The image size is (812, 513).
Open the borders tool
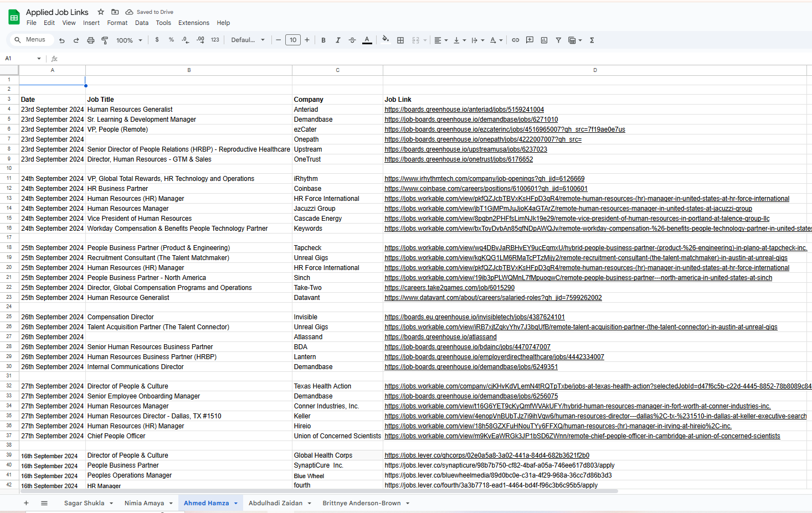click(x=400, y=40)
